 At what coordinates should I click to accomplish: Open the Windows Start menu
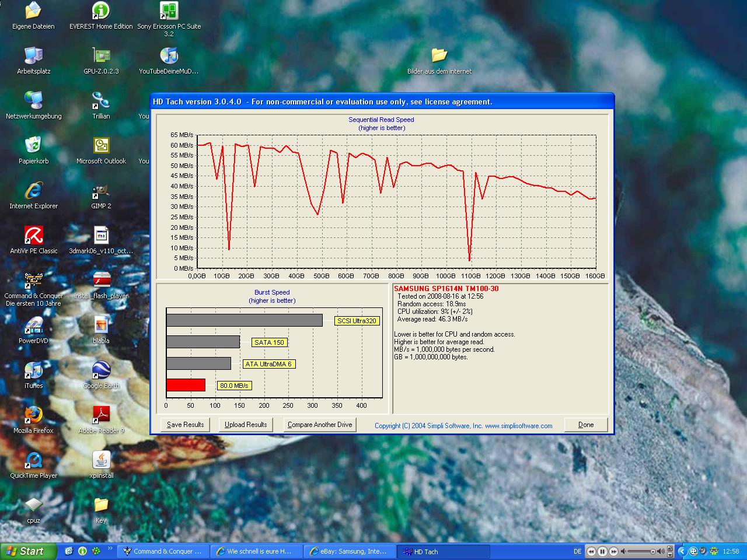pos(26,551)
